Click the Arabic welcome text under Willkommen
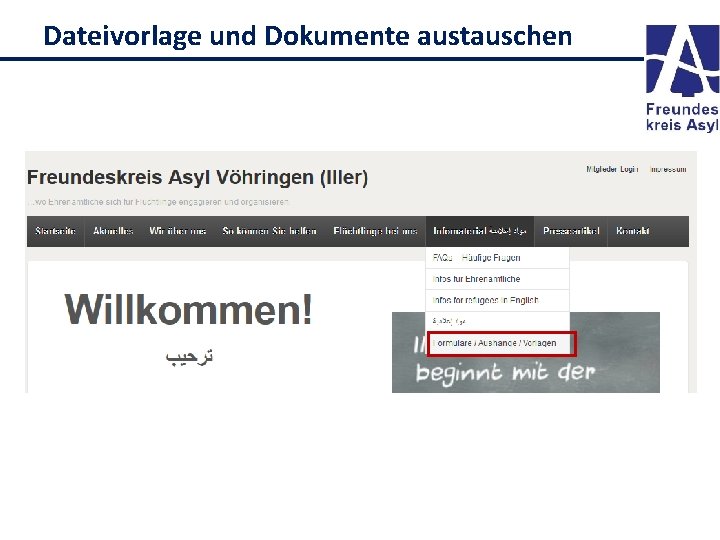720x540 pixels. (189, 357)
